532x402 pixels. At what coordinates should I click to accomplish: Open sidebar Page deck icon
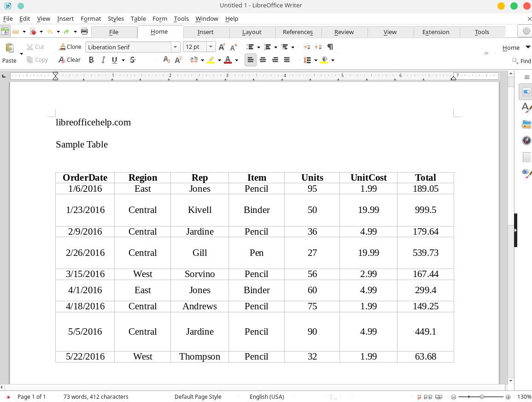pos(526,157)
